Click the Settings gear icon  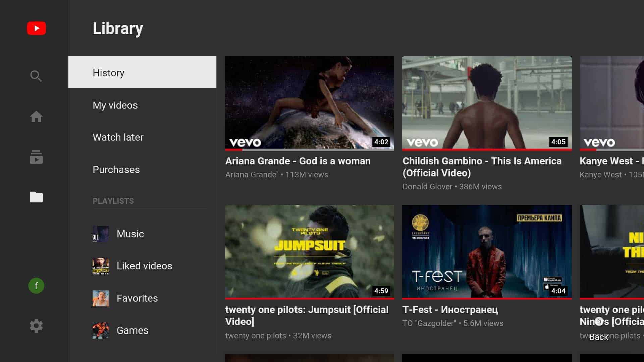click(x=36, y=326)
